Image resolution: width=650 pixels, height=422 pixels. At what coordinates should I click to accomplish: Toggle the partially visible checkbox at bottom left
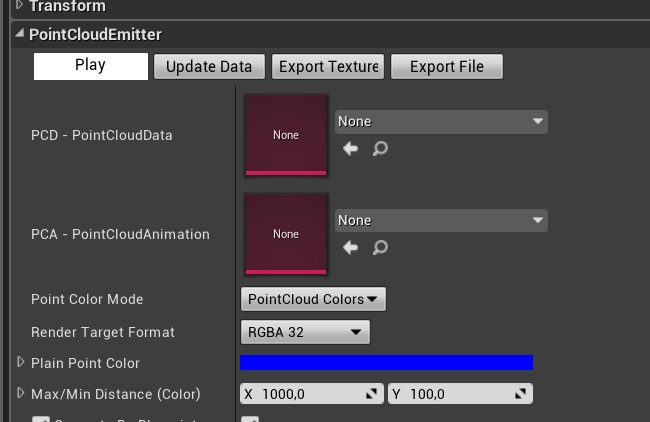(x=41, y=419)
